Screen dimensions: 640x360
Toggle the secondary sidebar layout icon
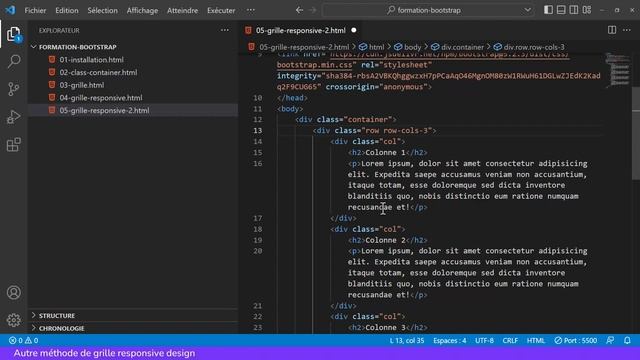point(573,10)
